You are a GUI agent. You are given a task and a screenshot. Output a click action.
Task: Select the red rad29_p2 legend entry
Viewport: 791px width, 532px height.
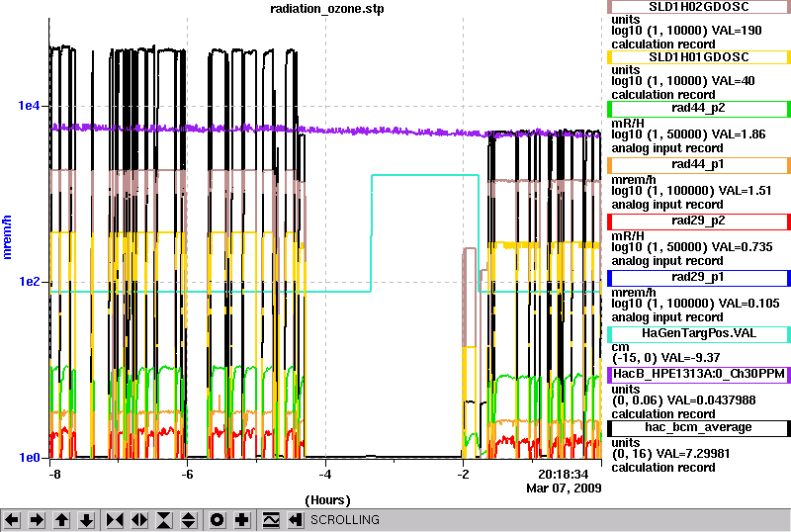click(x=699, y=222)
